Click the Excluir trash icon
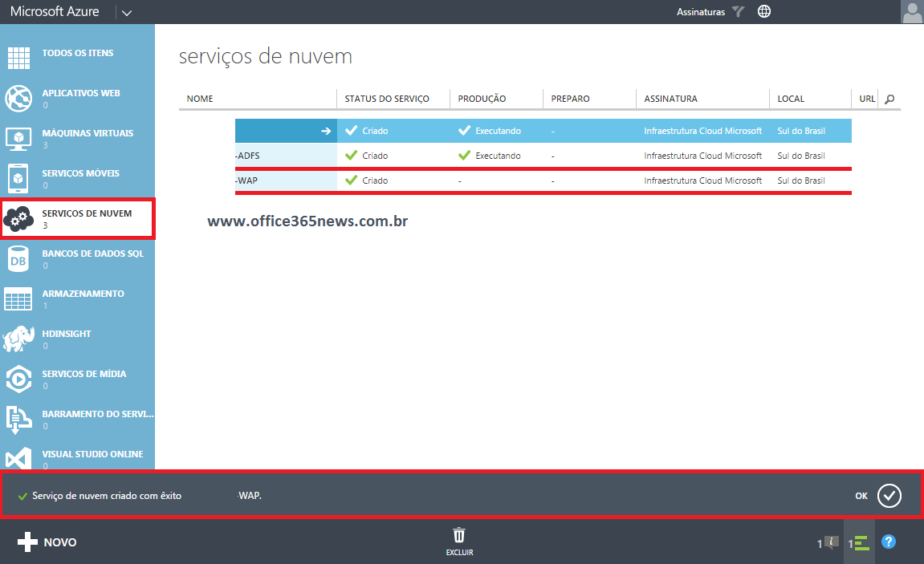The width and height of the screenshot is (924, 564). pyautogui.click(x=459, y=535)
